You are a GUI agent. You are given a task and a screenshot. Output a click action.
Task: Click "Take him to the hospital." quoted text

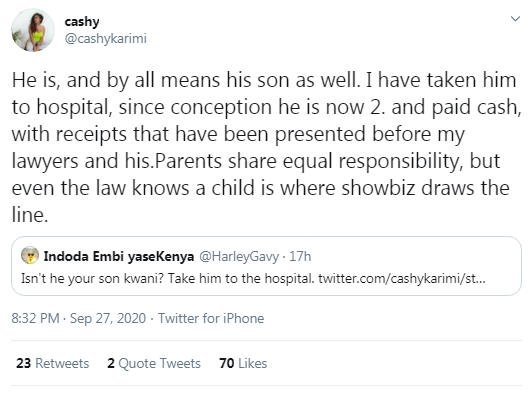click(241, 279)
